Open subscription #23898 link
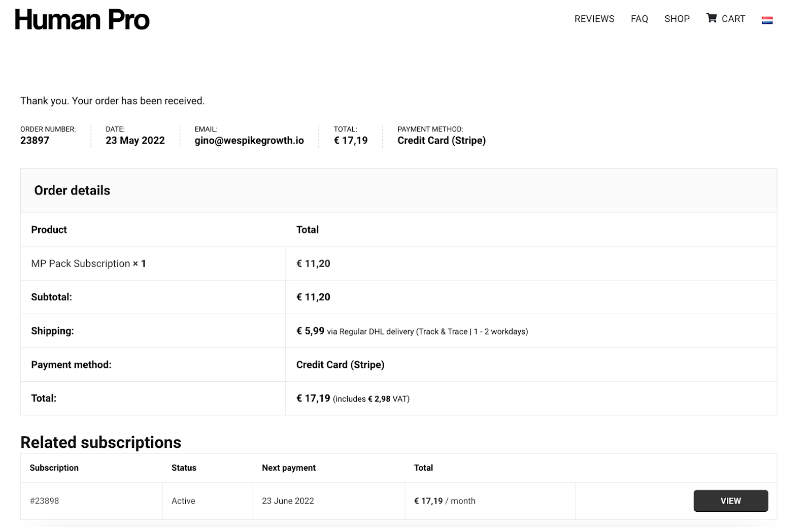Image resolution: width=812 pixels, height=527 pixels. click(x=44, y=501)
